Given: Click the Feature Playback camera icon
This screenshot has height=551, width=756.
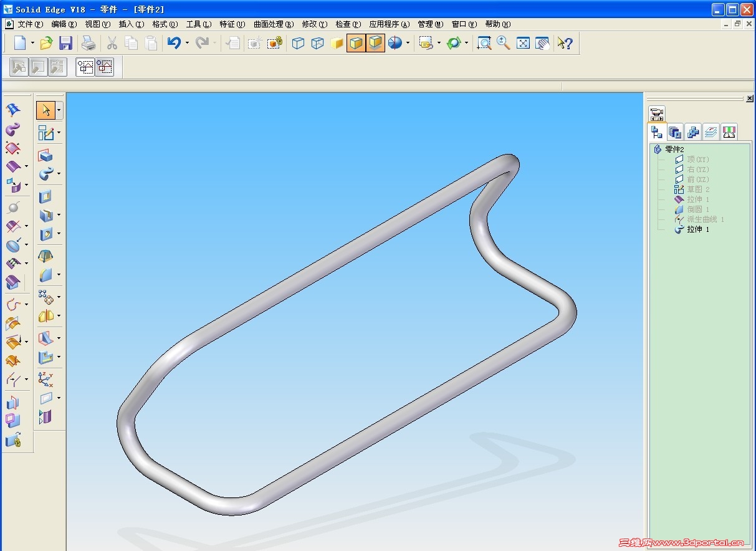Looking at the screenshot, I should click(656, 113).
